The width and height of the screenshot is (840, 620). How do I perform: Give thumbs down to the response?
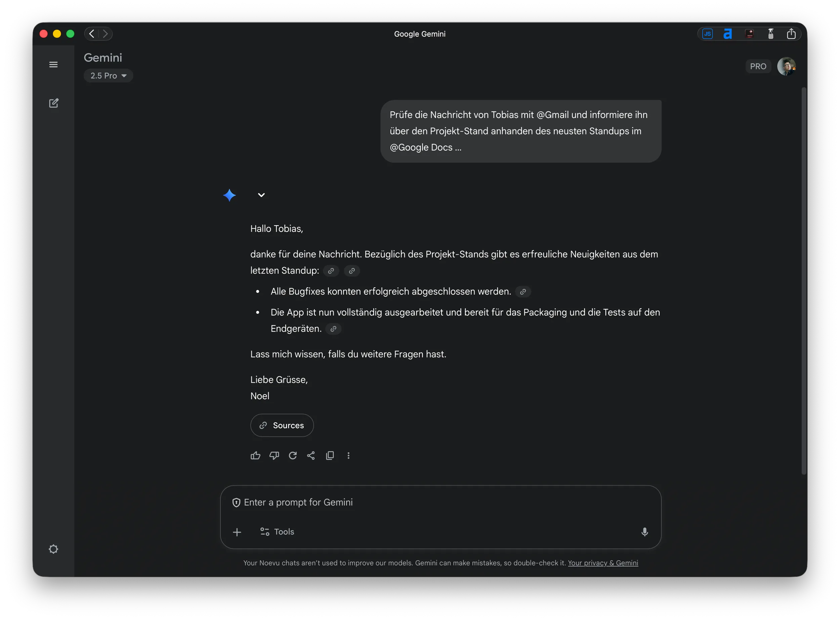point(274,456)
